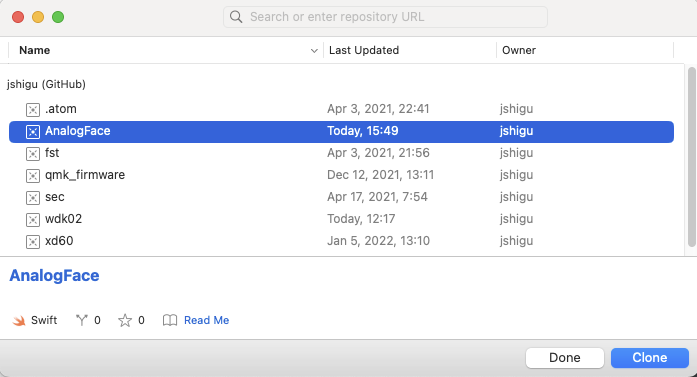This screenshot has height=377, width=697.
Task: Toggle the Name column sort chevron
Action: (314, 51)
